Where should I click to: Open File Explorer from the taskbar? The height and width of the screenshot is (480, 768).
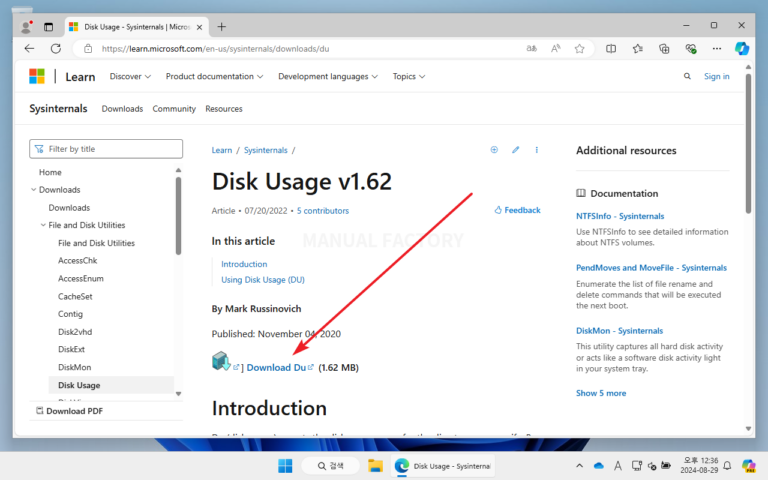tap(376, 466)
